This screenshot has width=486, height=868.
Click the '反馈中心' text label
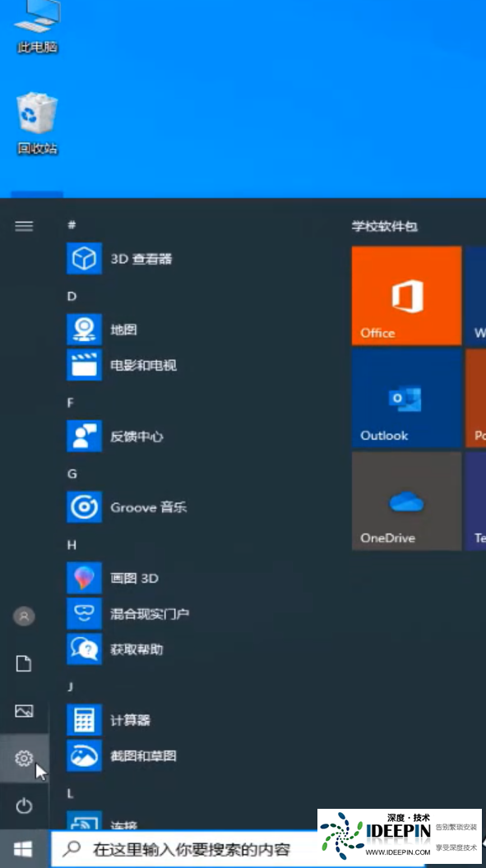pos(137,436)
